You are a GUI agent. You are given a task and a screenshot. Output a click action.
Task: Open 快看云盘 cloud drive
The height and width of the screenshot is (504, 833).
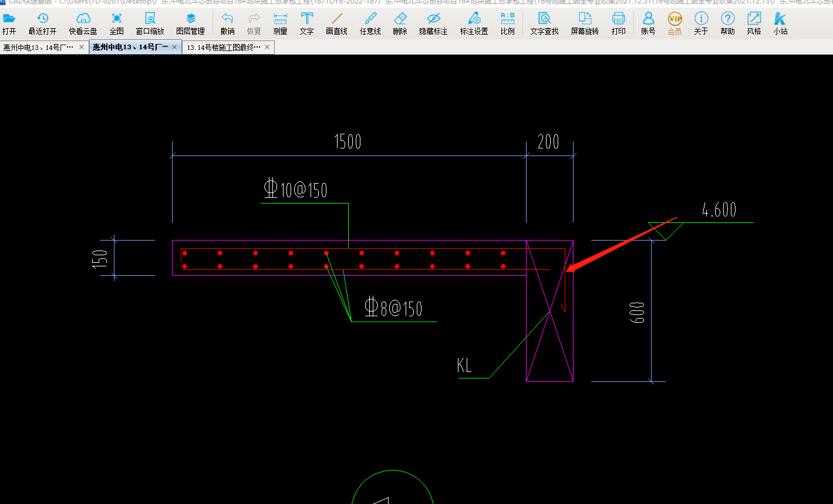(83, 24)
